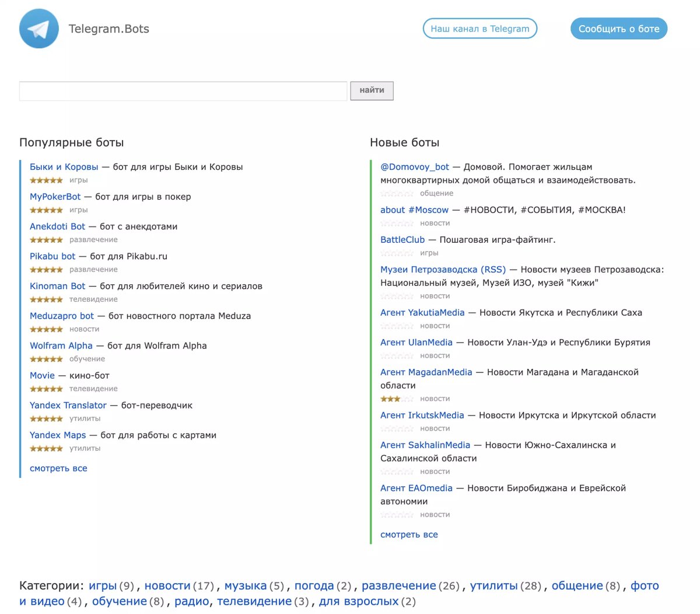Click star rating of Meduzapro bot
The width and height of the screenshot is (700, 614).
[46, 329]
